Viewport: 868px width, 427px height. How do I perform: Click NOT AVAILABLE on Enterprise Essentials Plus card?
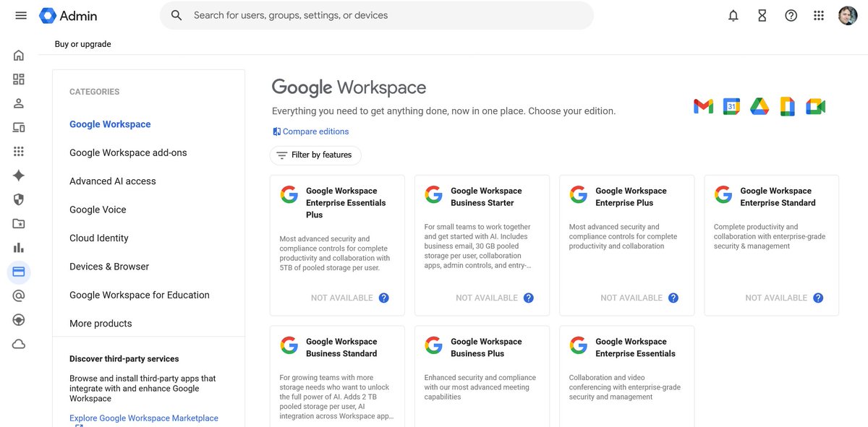pos(342,298)
